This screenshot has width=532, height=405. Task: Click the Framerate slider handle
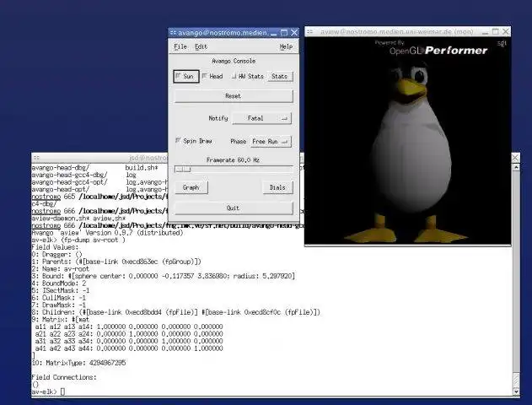183,169
